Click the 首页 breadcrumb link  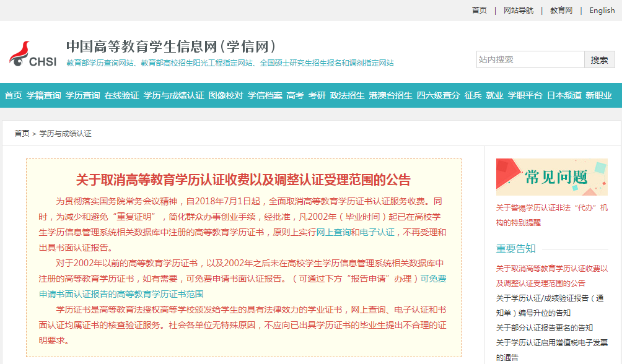click(x=22, y=134)
